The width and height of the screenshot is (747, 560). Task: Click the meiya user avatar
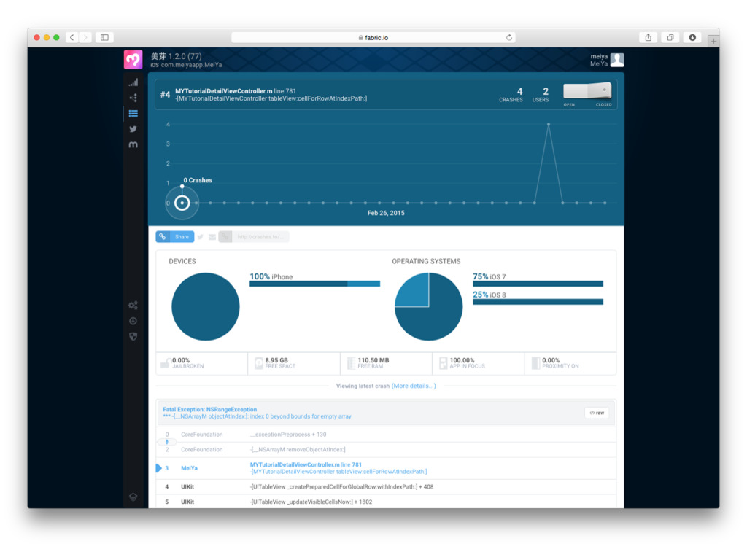[x=617, y=60]
